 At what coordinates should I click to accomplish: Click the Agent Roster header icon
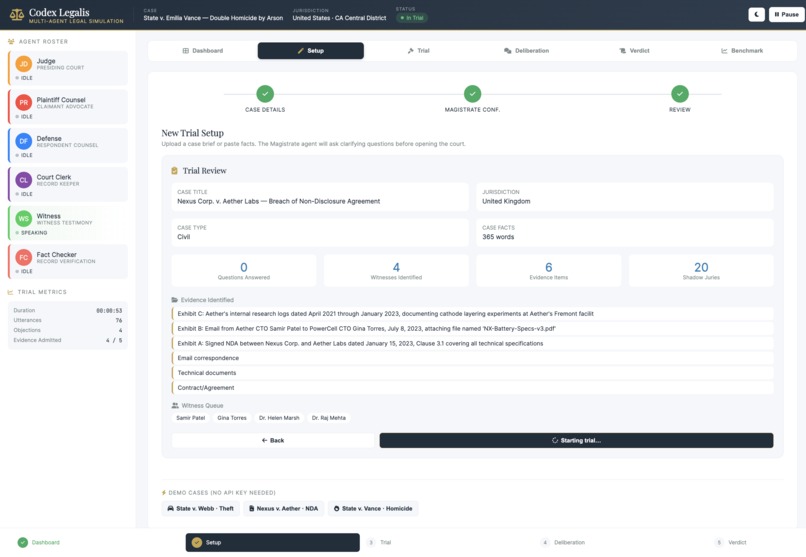point(11,42)
